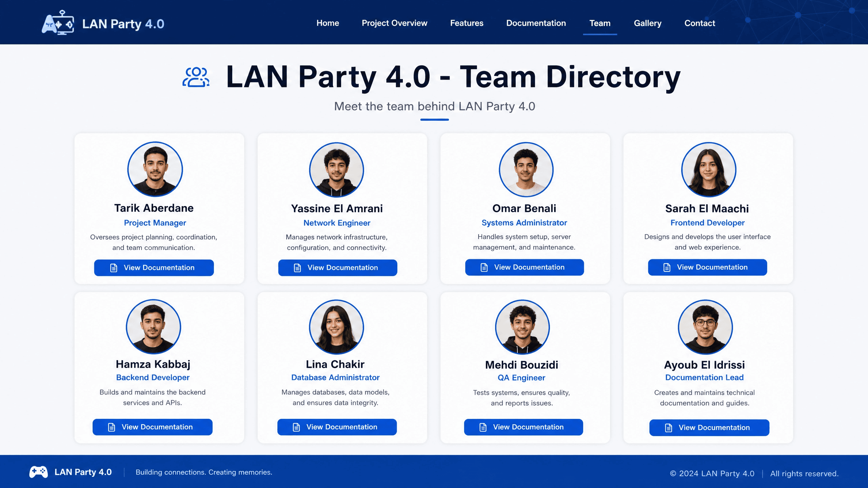View Documentation for Omar Benali
This screenshot has height=488, width=868.
point(525,267)
